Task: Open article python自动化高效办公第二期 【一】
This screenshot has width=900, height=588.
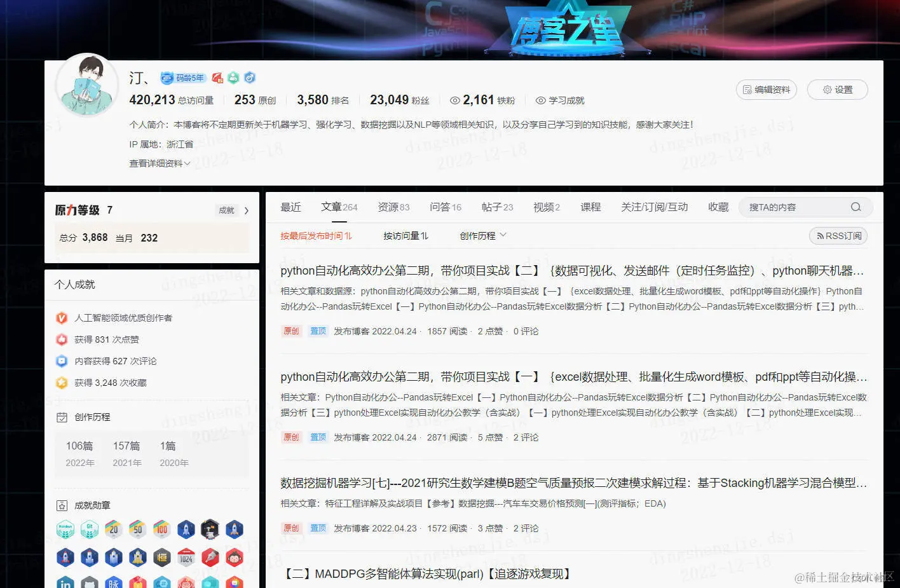Action: (x=573, y=377)
